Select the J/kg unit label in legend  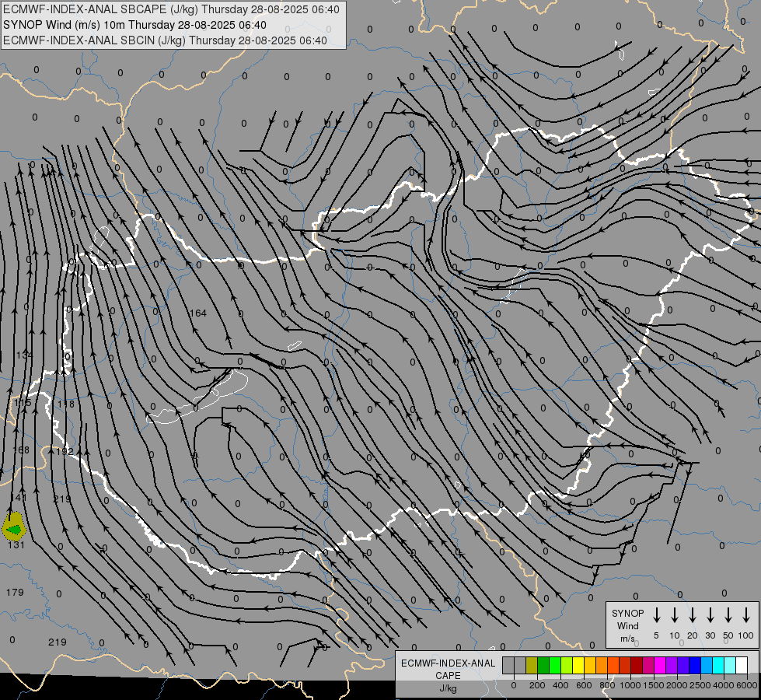tap(448, 688)
